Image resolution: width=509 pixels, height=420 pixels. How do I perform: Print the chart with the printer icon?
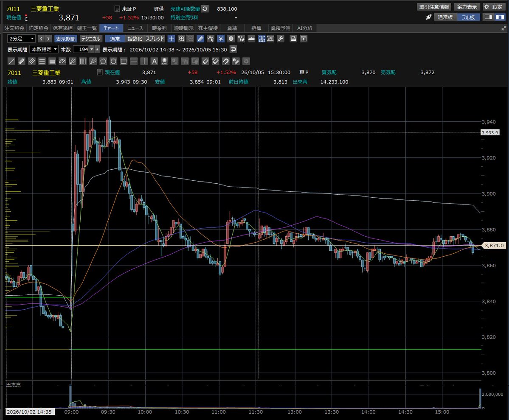tap(293, 39)
